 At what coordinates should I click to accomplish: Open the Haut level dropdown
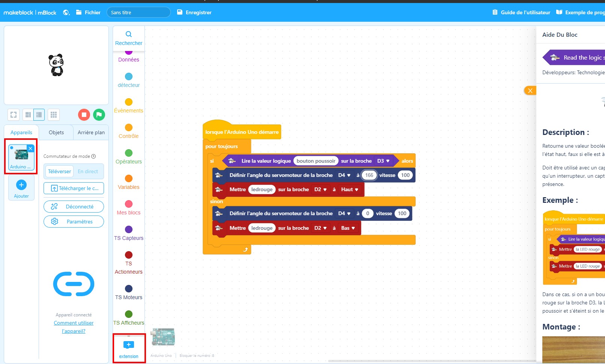click(350, 189)
